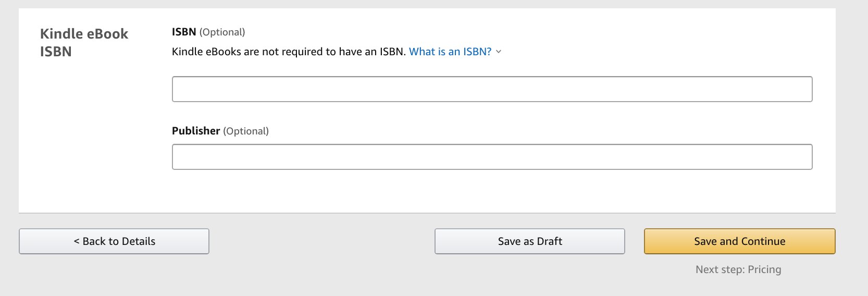Proceed with Save and Continue button

pyautogui.click(x=740, y=241)
